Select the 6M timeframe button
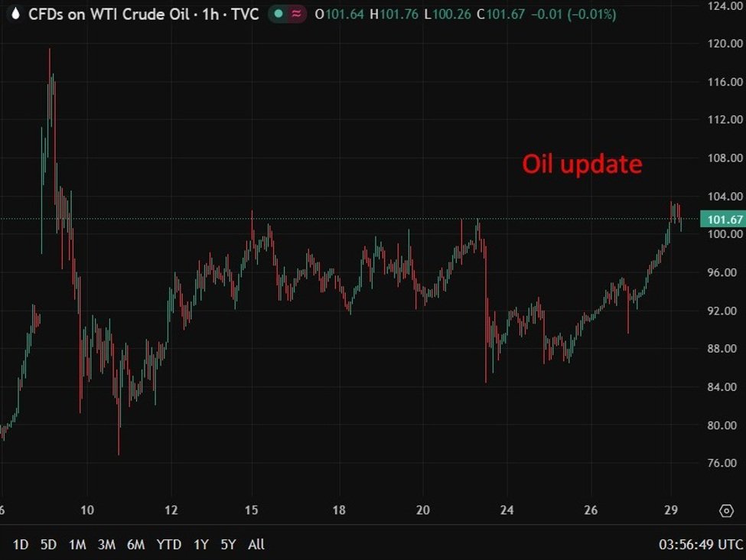 (137, 545)
